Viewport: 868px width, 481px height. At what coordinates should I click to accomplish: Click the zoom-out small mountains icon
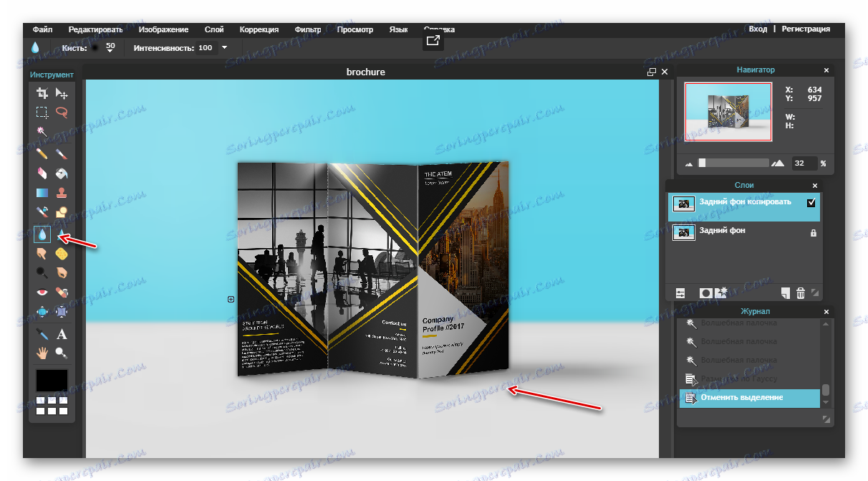coord(690,164)
